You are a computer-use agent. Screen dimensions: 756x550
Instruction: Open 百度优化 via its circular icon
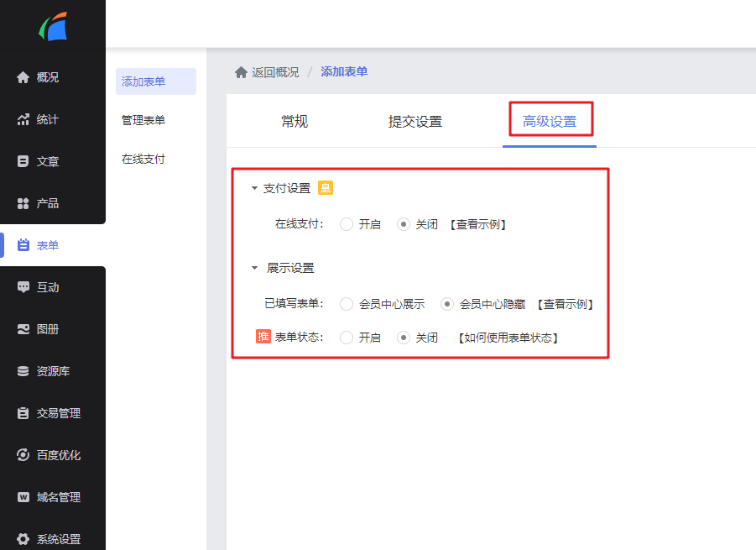tap(23, 455)
